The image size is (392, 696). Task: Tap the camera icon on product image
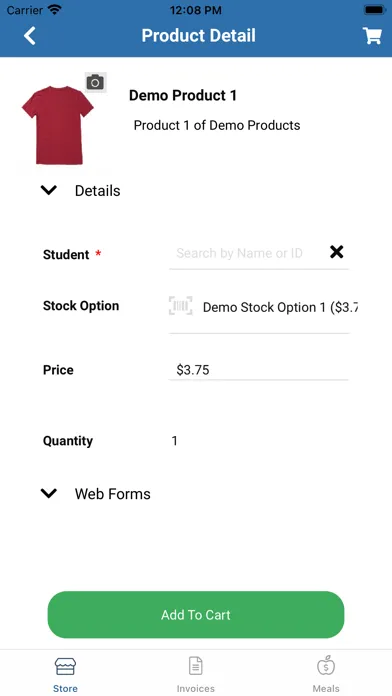pos(95,82)
